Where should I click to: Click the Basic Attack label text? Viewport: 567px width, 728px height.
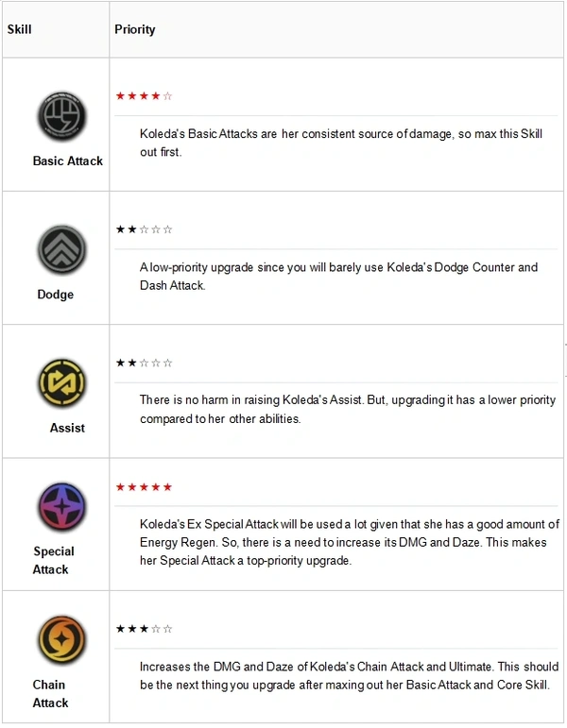(x=68, y=161)
